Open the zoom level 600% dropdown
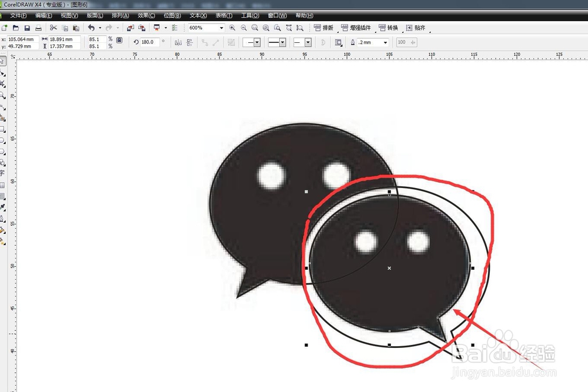This screenshot has height=392, width=588. (x=221, y=28)
